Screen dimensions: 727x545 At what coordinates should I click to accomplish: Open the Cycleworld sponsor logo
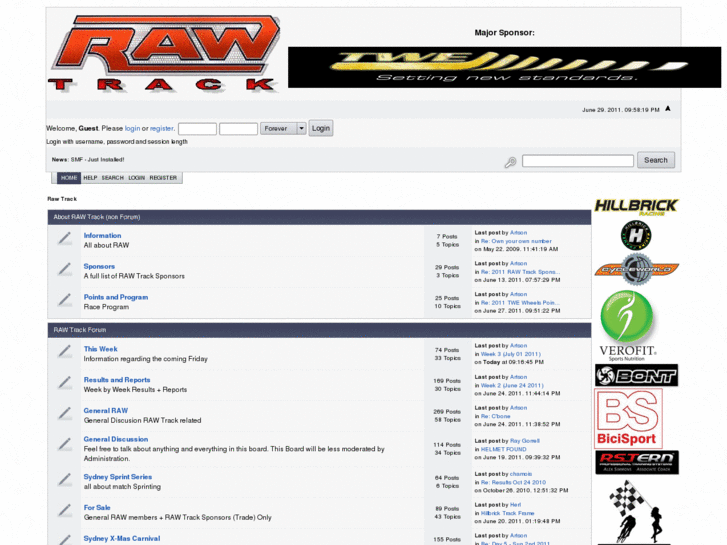point(637,269)
